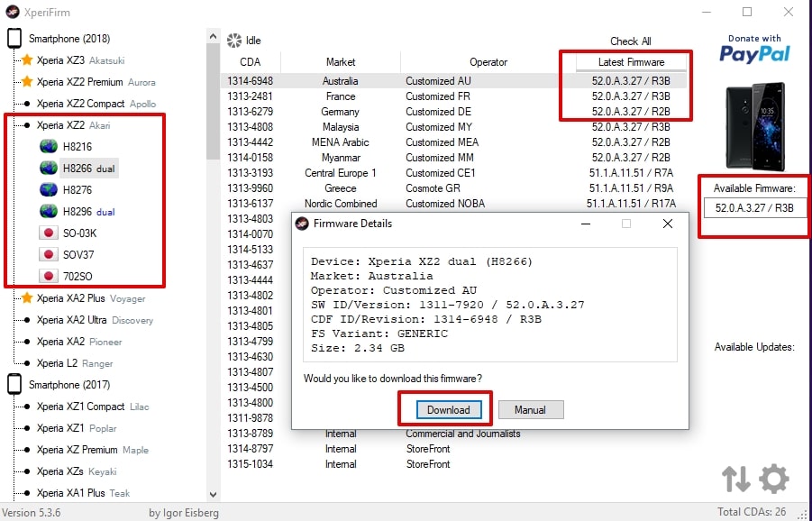Select the Commercial and Journalists row
Image resolution: width=812 pixels, height=521 pixels.
click(x=453, y=434)
